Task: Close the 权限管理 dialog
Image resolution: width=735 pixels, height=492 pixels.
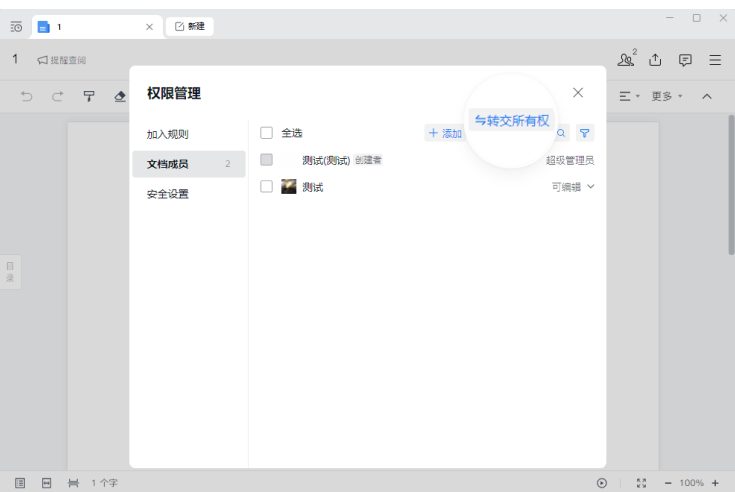Action: coord(578,92)
